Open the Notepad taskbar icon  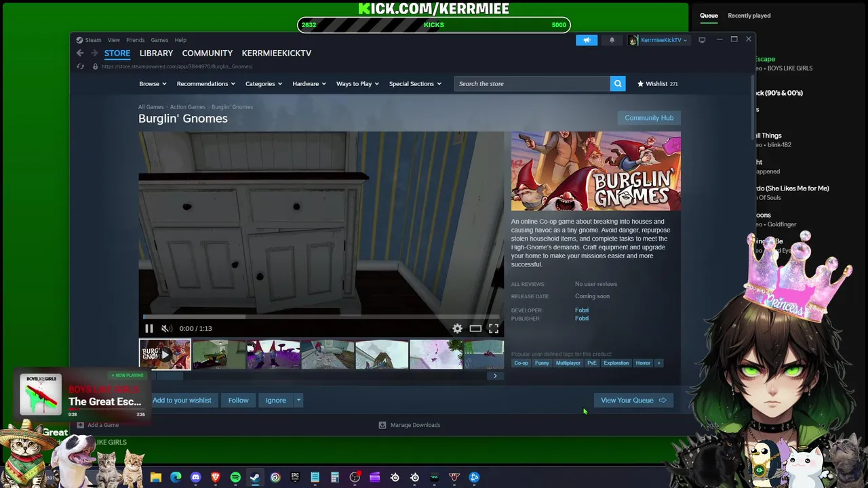[x=315, y=477]
